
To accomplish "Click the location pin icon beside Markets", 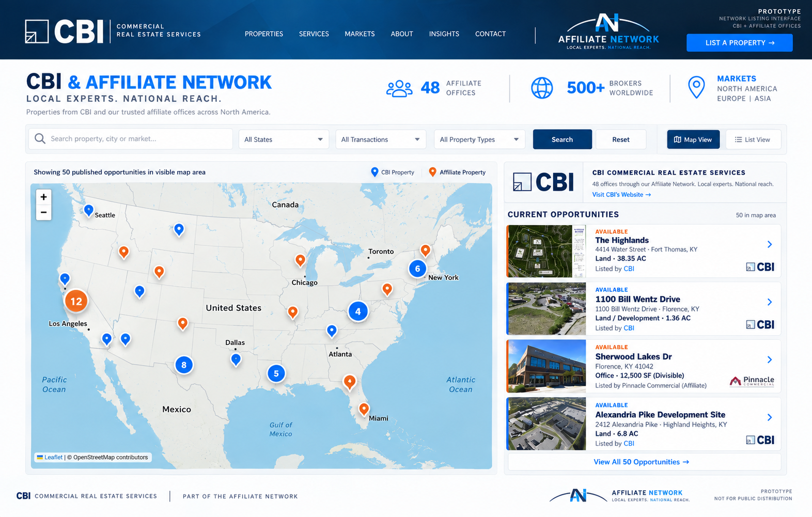I will pos(696,87).
